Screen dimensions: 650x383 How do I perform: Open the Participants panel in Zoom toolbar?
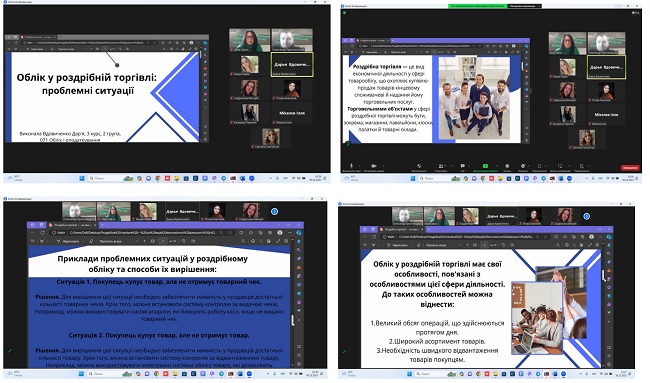point(441,166)
